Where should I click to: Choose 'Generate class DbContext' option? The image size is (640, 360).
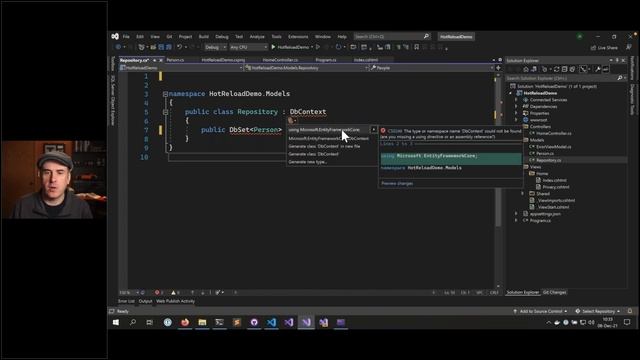313,154
